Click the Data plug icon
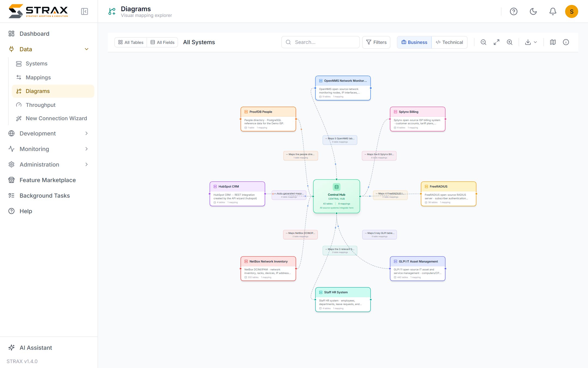The image size is (588, 368). point(11,49)
